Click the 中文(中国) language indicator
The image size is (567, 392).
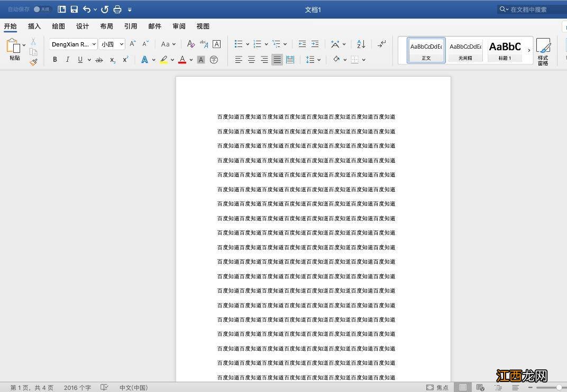134,387
